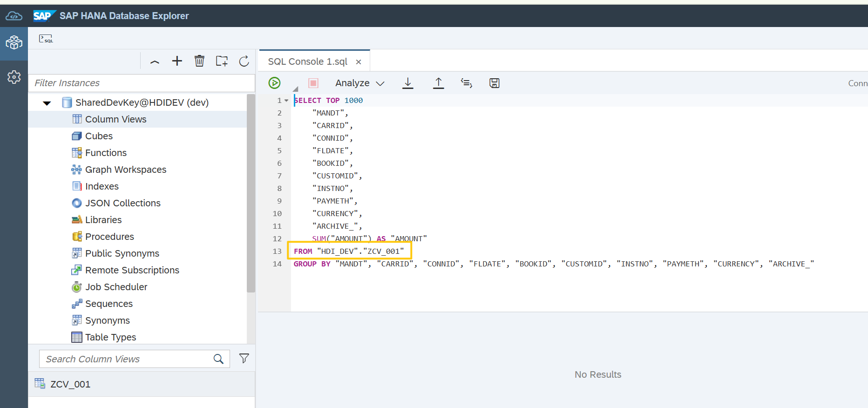The image size is (868, 408).
Task: Click the catalog tree vertical scrollbar
Action: pyautogui.click(x=251, y=193)
